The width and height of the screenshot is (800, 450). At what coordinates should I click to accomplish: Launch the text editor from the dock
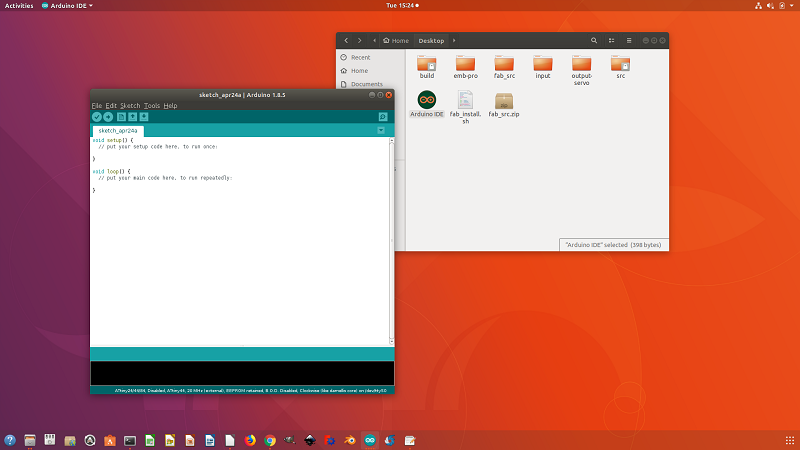(x=410, y=440)
